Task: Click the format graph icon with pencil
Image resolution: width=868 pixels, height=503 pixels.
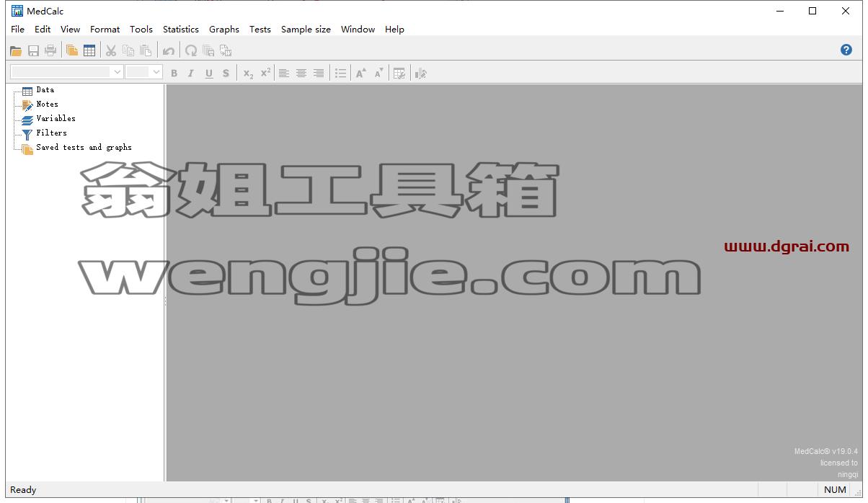Action: click(421, 73)
